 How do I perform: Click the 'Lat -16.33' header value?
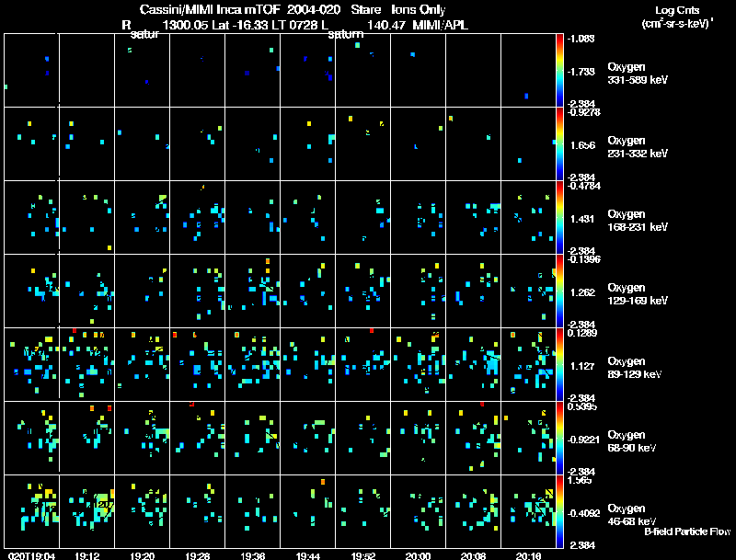(x=239, y=25)
